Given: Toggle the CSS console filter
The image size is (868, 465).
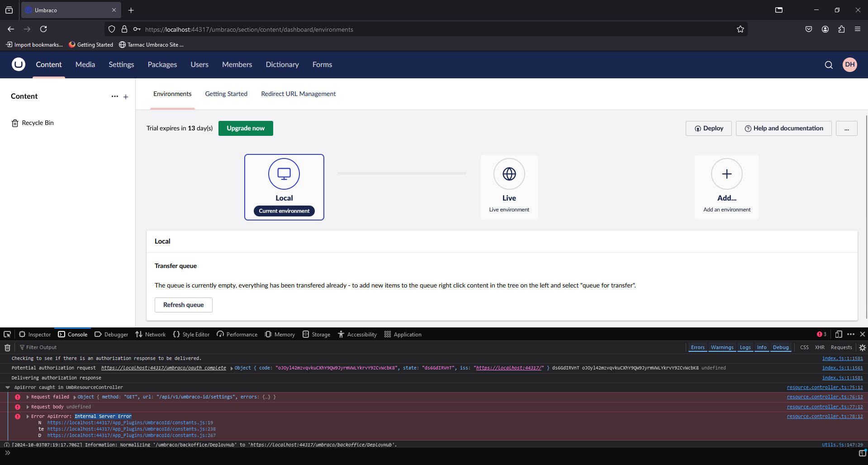Looking at the screenshot, I should tap(804, 347).
